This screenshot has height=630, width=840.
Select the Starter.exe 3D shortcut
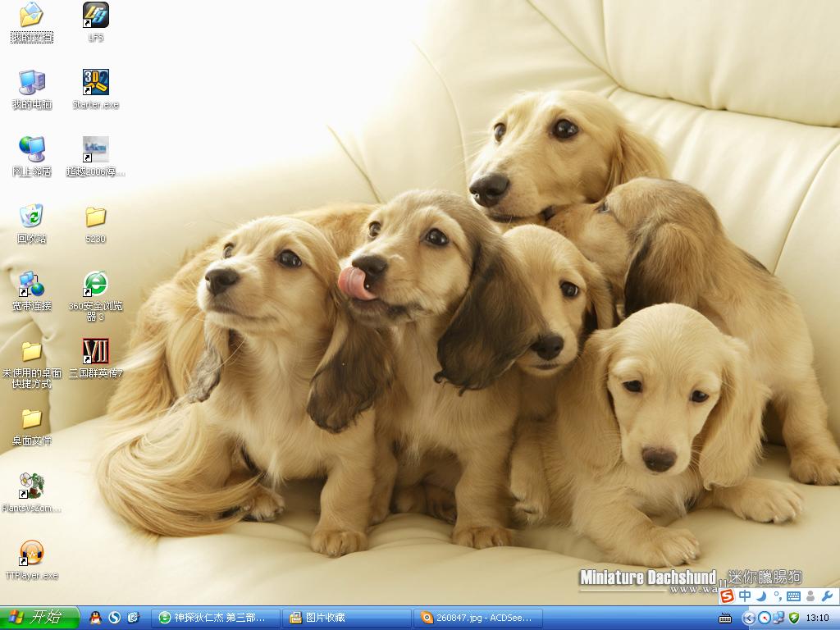click(x=95, y=89)
